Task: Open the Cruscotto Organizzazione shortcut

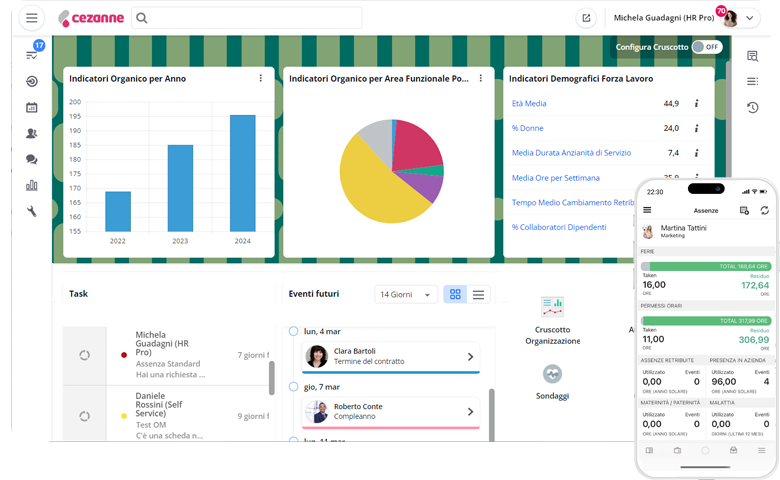Action: [552, 322]
